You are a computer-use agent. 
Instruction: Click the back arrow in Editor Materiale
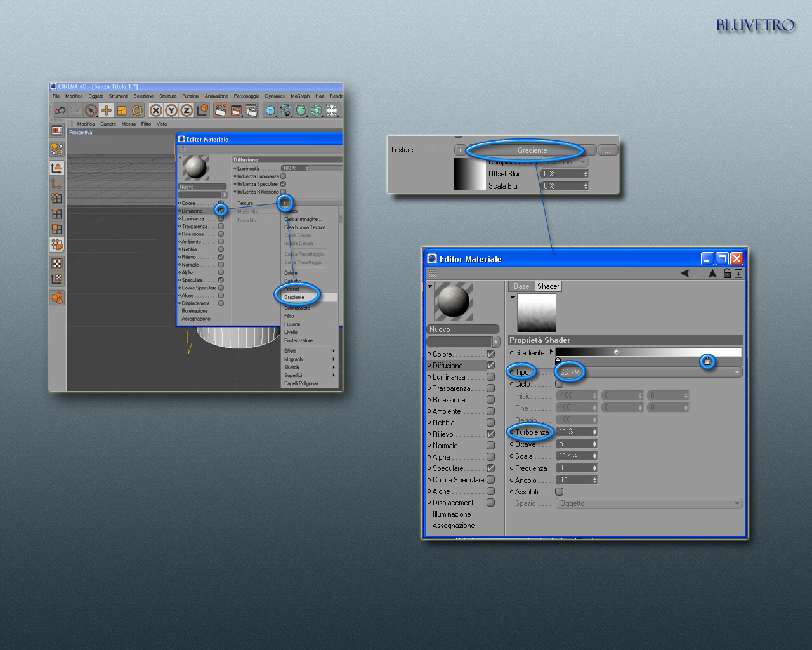[684, 274]
